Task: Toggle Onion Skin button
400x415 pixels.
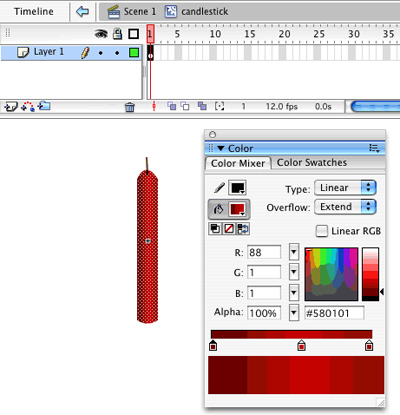Action: 172,106
